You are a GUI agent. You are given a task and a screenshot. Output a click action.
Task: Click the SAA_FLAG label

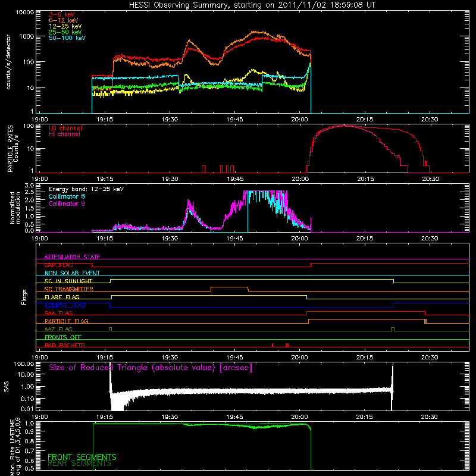click(58, 313)
